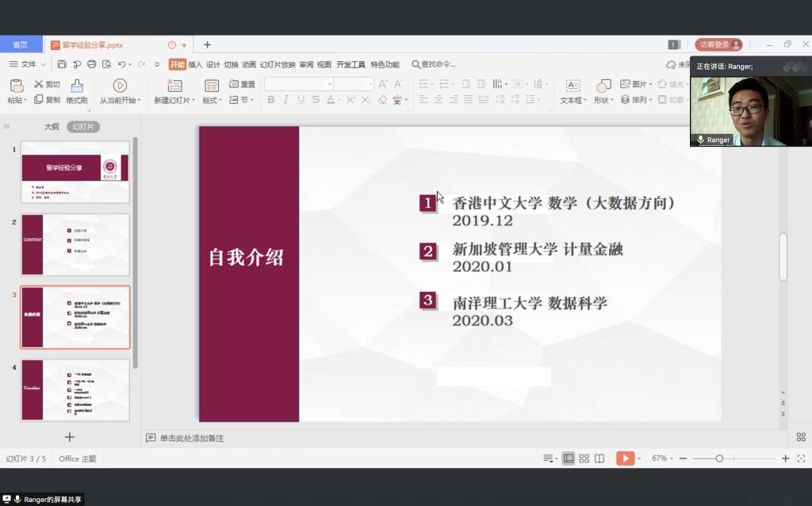The width and height of the screenshot is (812, 506).
Task: Switch left panel to Outline (大纲) view
Action: 51,127
